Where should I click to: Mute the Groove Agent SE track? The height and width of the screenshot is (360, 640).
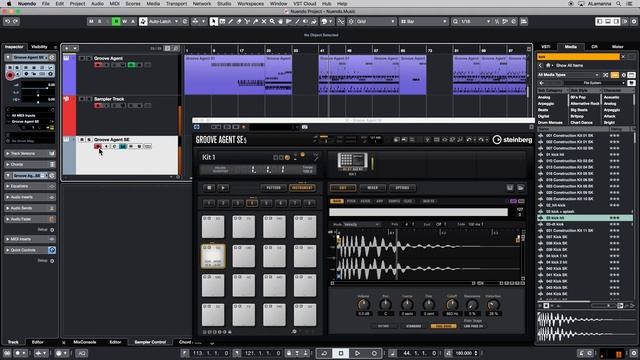(x=82, y=140)
